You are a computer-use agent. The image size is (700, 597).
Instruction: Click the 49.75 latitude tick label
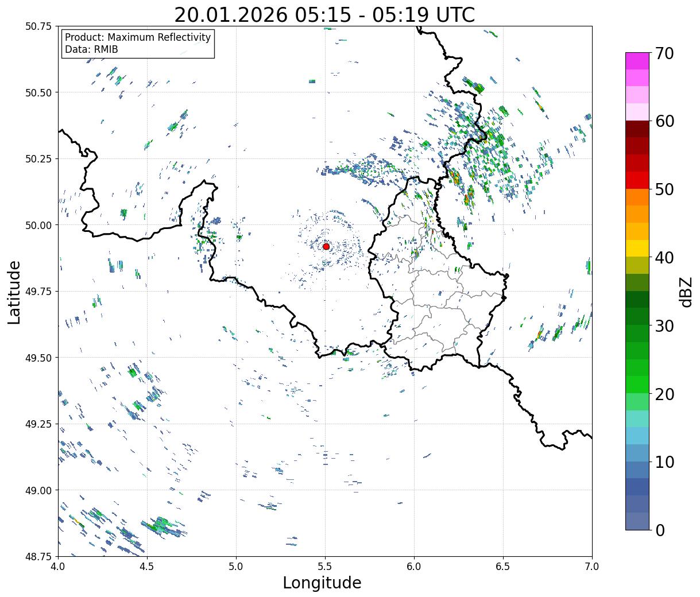(38, 292)
